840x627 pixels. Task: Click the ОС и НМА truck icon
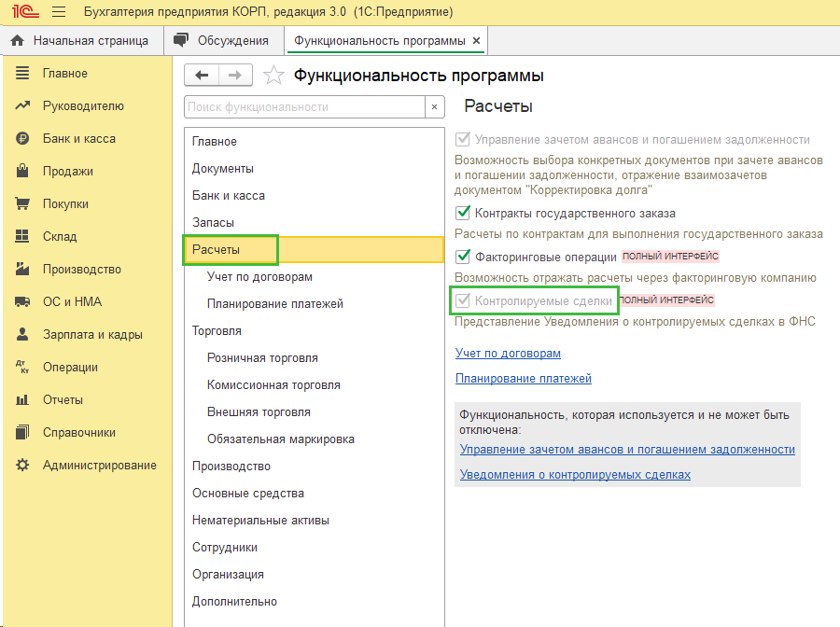pos(22,302)
